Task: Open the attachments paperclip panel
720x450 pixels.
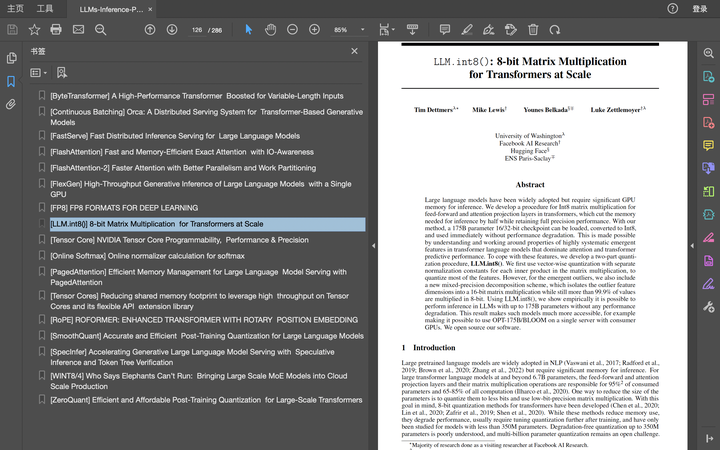Action: [x=11, y=104]
